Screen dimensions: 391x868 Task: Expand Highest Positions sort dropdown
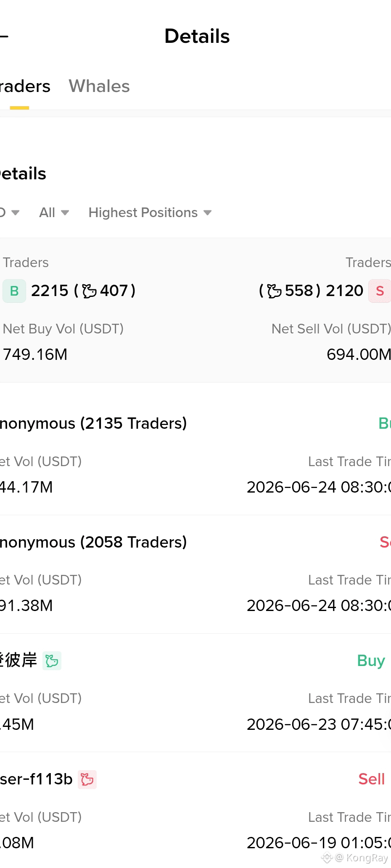[150, 212]
